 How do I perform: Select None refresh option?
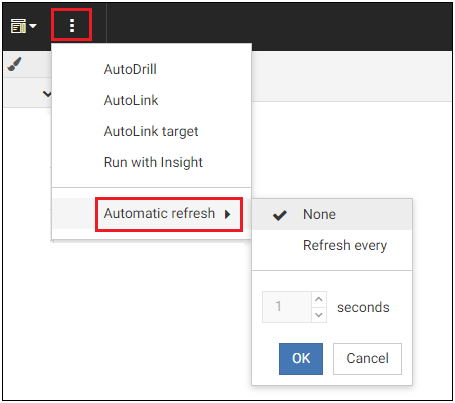click(x=332, y=214)
